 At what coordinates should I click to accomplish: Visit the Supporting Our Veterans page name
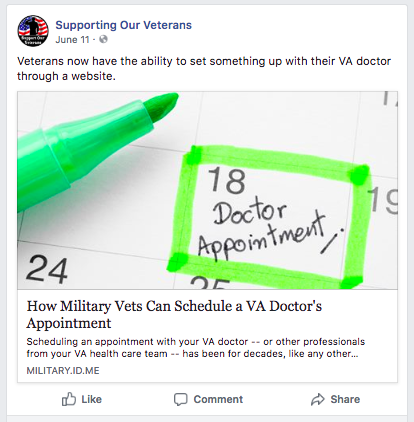point(123,25)
